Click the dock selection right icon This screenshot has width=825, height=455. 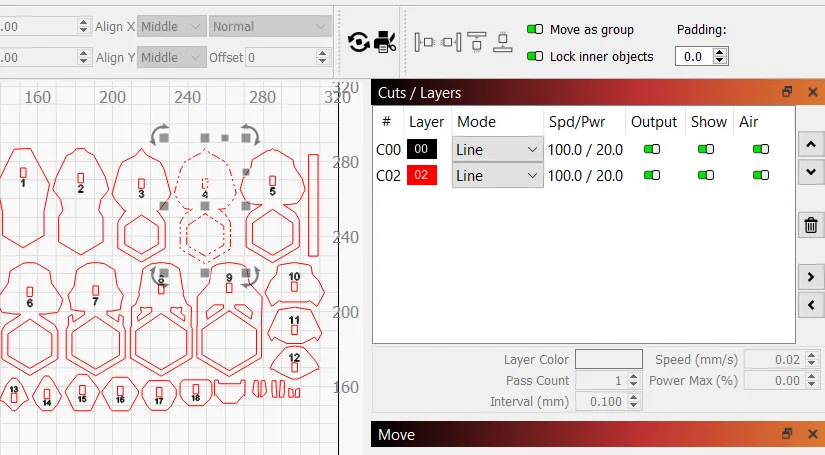[451, 42]
